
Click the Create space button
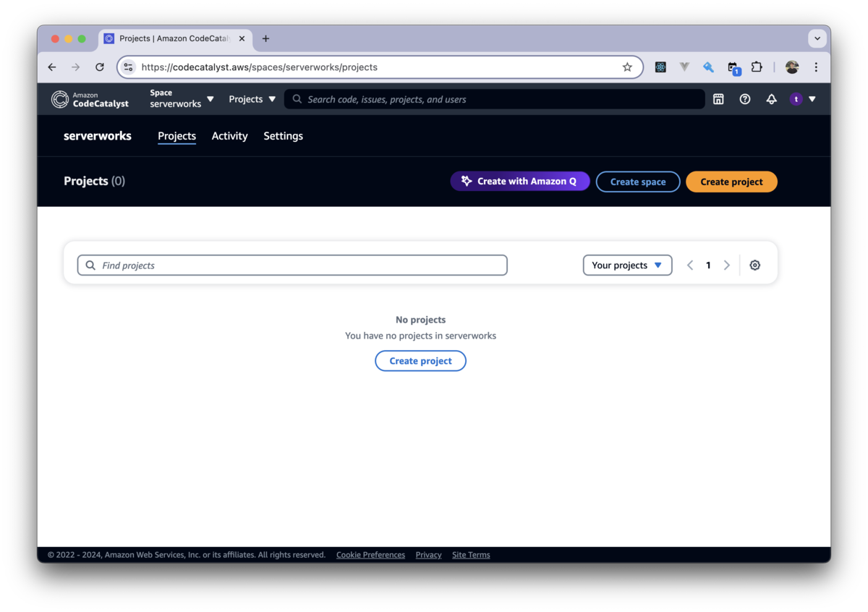tap(638, 182)
